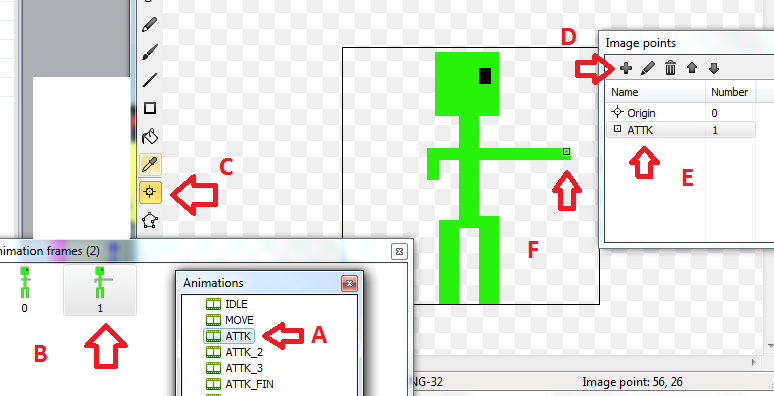Add a new image point
The height and width of the screenshot is (396, 774).
626,68
